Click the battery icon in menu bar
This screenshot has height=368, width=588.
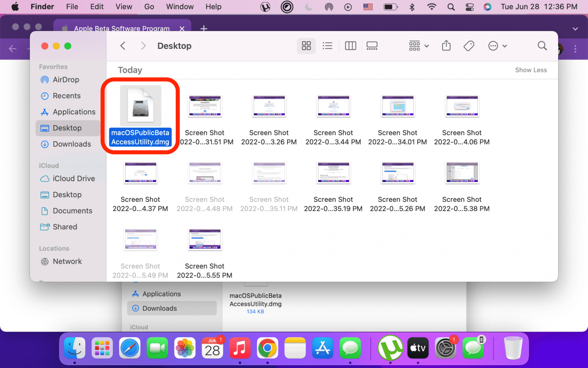tap(390, 7)
